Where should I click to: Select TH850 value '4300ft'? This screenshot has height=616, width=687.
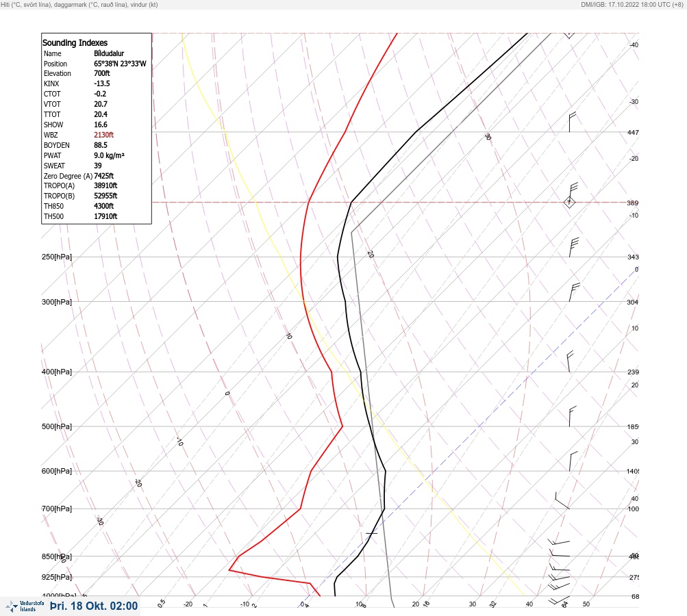104,206
